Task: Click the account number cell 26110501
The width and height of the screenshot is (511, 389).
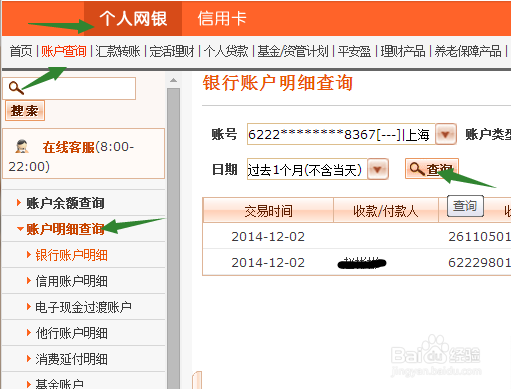Action: 479,237
